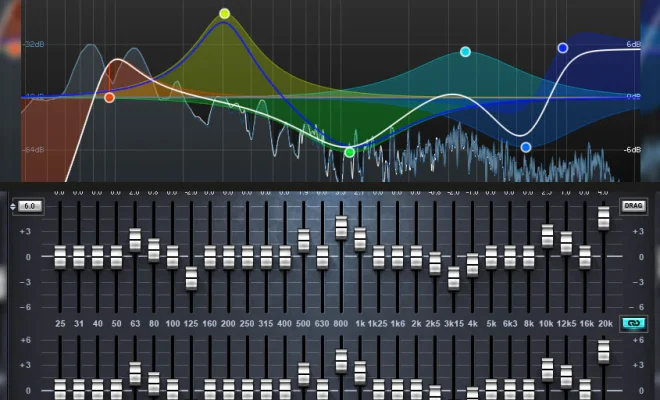
Task: Click the gain value above the 10k slider
Action: pos(546,192)
